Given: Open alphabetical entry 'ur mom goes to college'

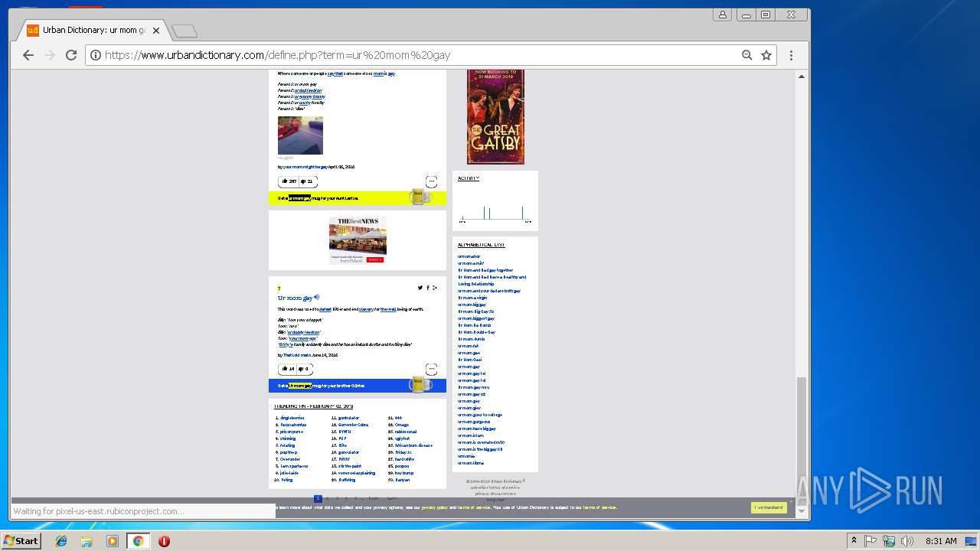Looking at the screenshot, I should click(x=480, y=415).
